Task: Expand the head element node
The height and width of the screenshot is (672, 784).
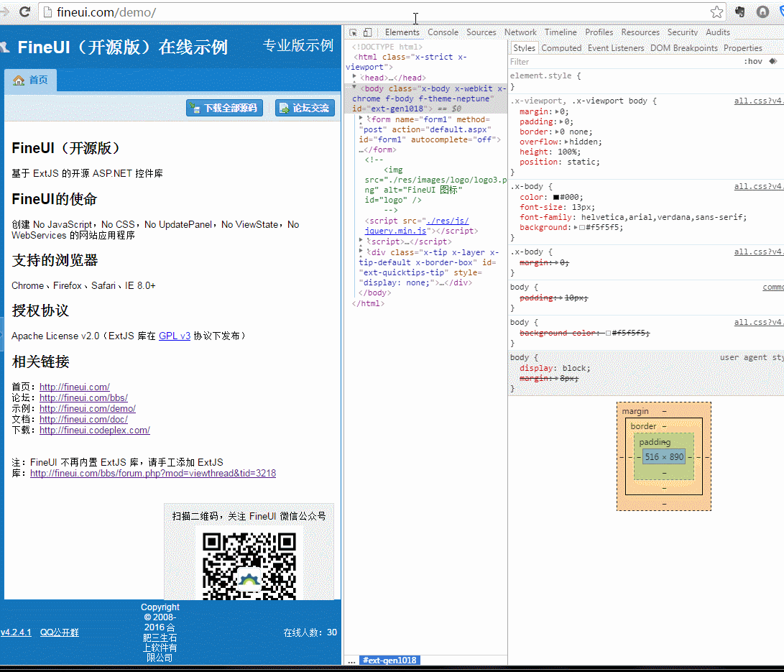Action: 354,76
